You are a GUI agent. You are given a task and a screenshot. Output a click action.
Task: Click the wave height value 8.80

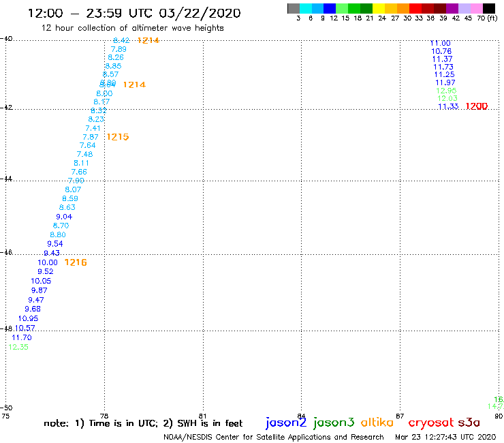58,235
